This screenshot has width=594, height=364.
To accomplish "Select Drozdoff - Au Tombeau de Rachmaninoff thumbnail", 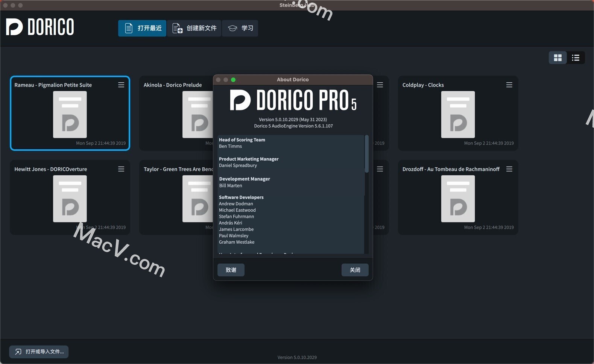I will (458, 199).
